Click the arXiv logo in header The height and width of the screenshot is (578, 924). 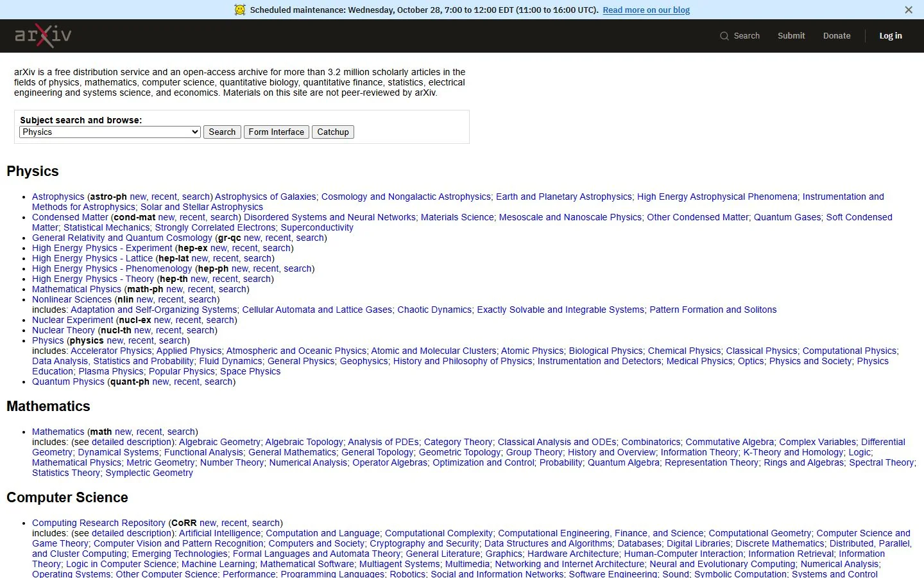point(43,36)
